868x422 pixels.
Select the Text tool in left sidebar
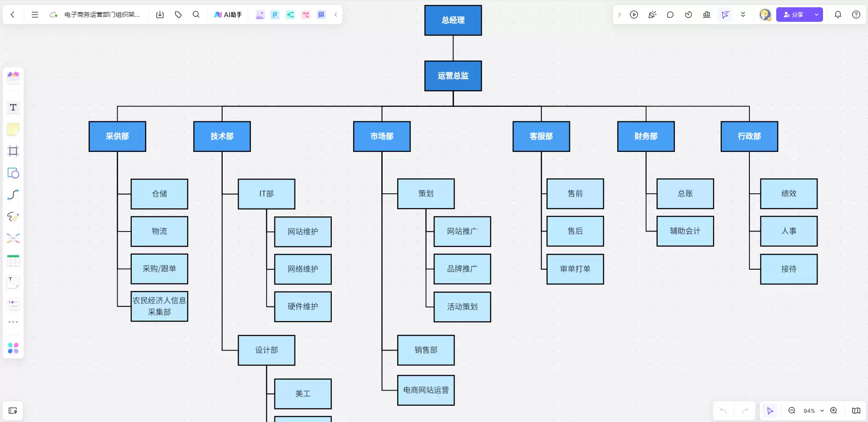pos(13,108)
